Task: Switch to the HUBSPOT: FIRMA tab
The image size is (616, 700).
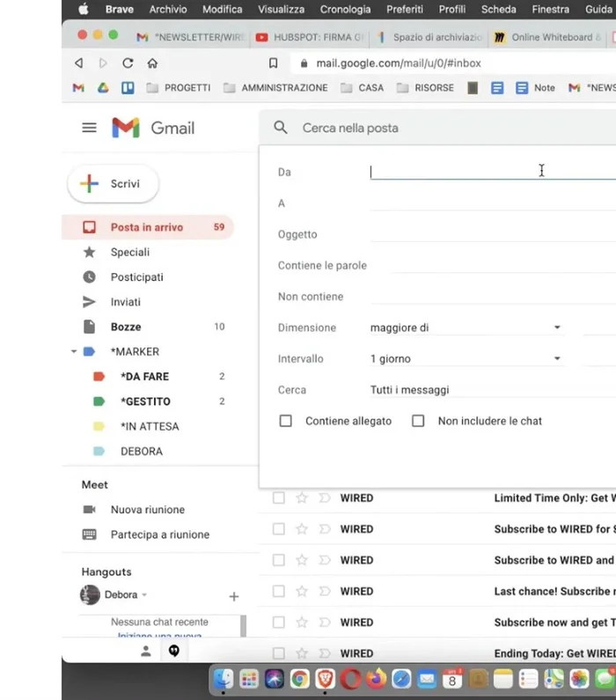Action: point(311,38)
